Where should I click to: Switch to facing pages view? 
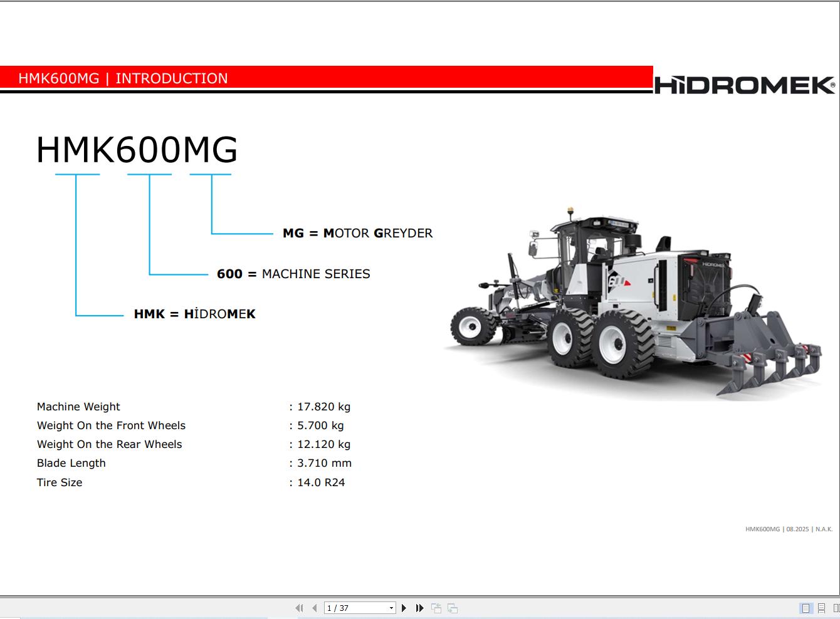pos(836,608)
